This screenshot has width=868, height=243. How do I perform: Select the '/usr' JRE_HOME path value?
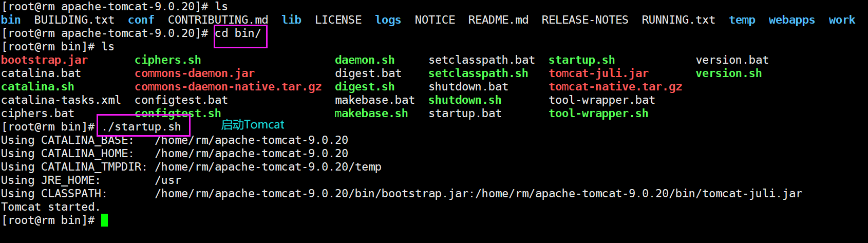tap(168, 180)
